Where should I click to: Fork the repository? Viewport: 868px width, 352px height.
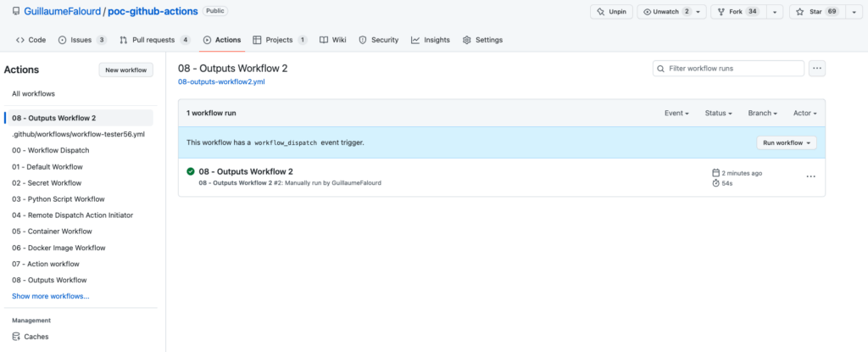click(x=738, y=12)
